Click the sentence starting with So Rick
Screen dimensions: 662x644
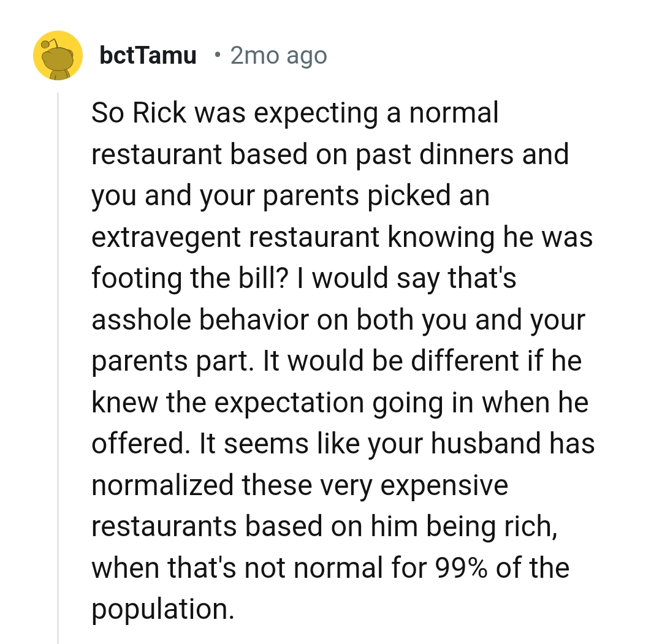(x=294, y=112)
